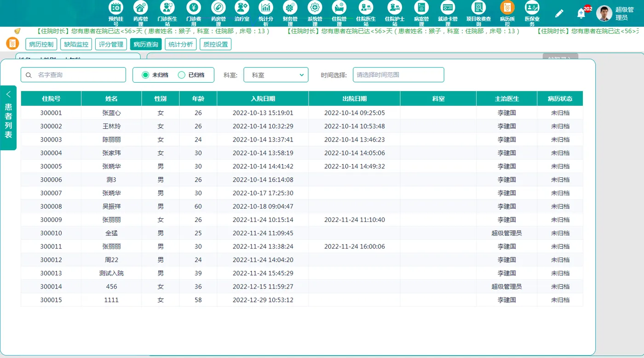Switch to the 质控设置 tab

(x=215, y=44)
